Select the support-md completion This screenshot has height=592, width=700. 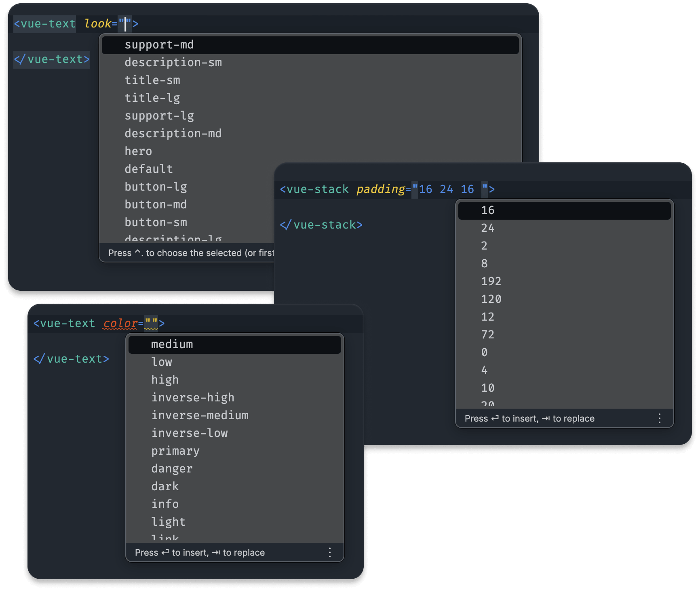pyautogui.click(x=310, y=45)
